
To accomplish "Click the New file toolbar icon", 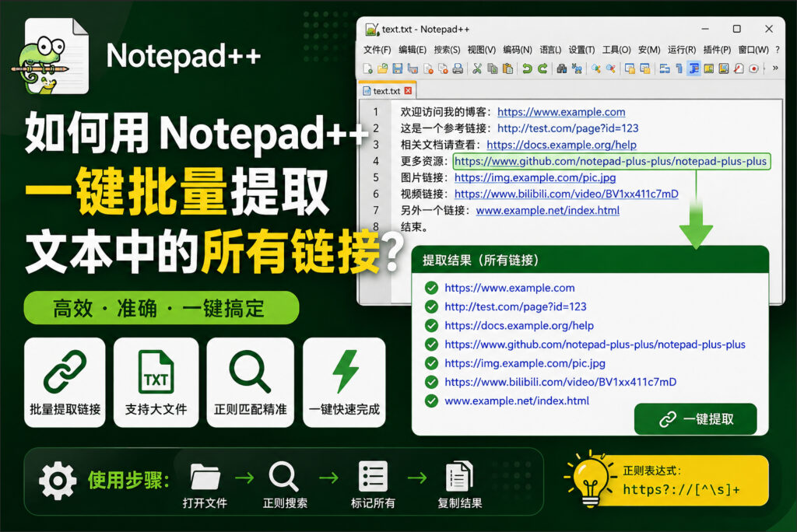I will 368,68.
